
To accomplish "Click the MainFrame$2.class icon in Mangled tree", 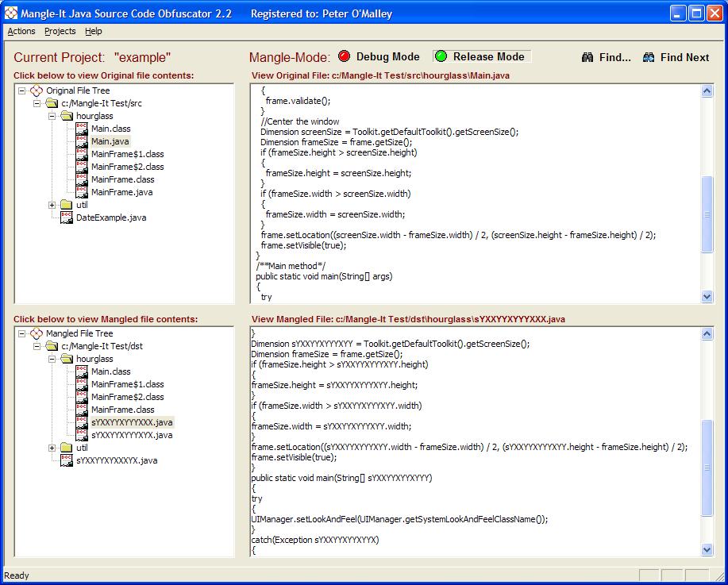I will pyautogui.click(x=82, y=397).
